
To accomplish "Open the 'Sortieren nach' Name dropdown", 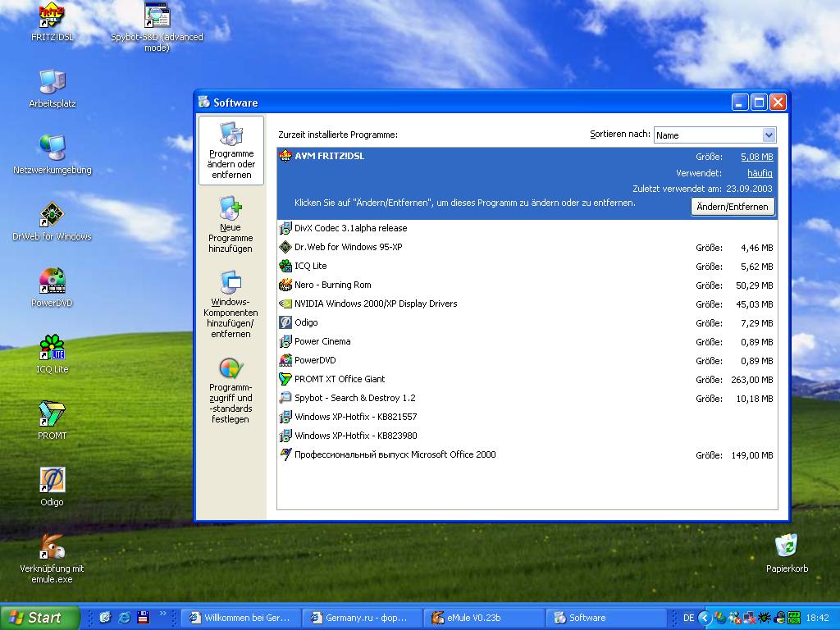I will click(714, 135).
